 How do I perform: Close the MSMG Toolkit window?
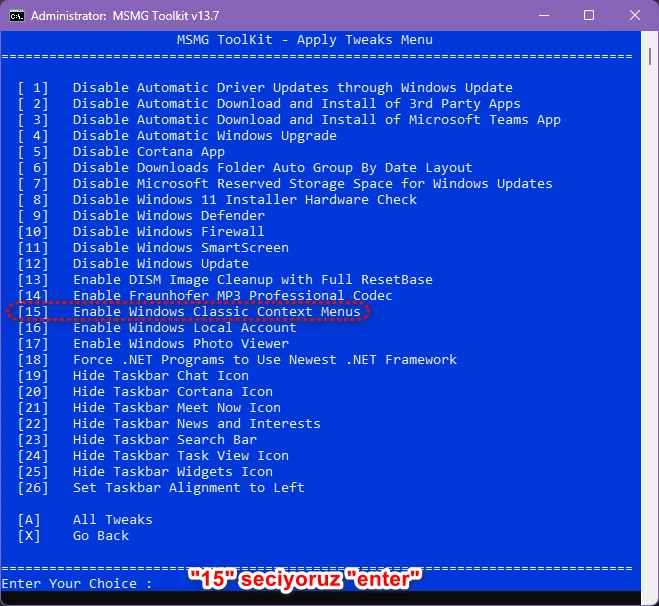[x=635, y=16]
